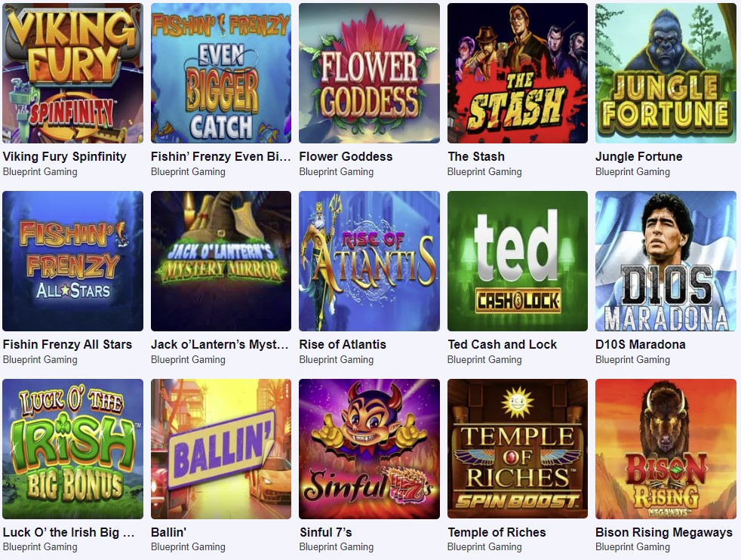Open Fishin Frenzy All Stars thumbnail

(72, 261)
